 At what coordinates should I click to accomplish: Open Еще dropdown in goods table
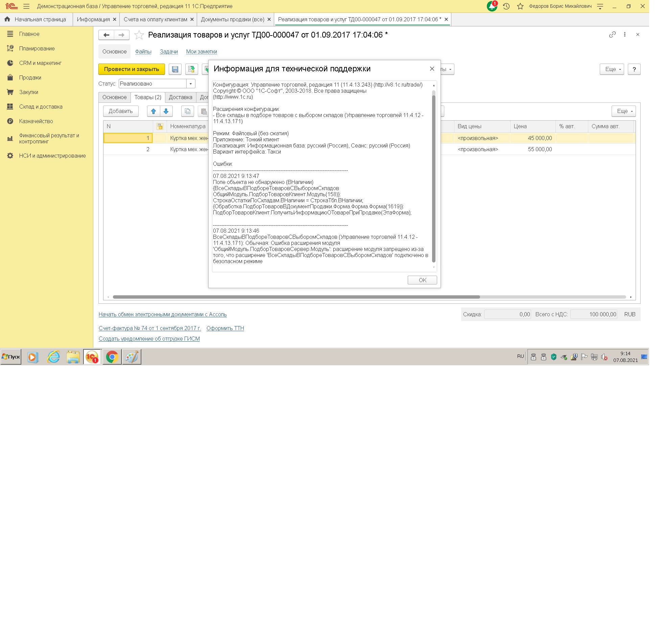click(x=624, y=111)
